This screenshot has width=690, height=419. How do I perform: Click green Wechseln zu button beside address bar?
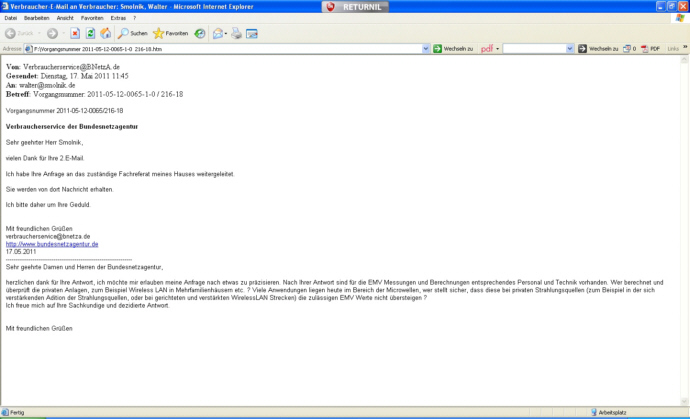(453, 48)
